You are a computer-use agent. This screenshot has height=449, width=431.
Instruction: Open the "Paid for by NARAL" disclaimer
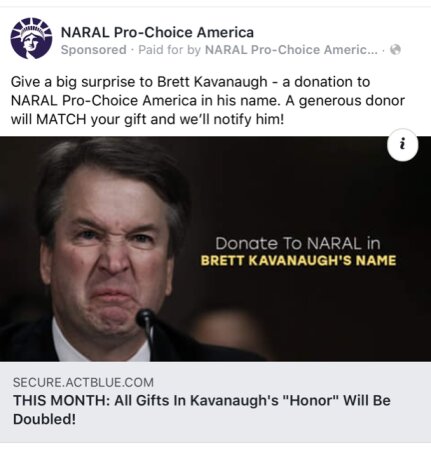(x=258, y=50)
